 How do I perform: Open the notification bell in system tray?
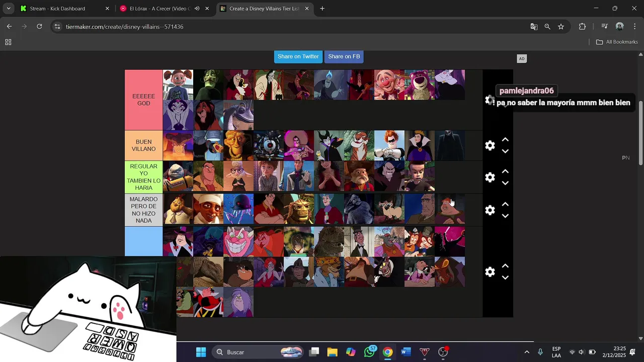632,352
